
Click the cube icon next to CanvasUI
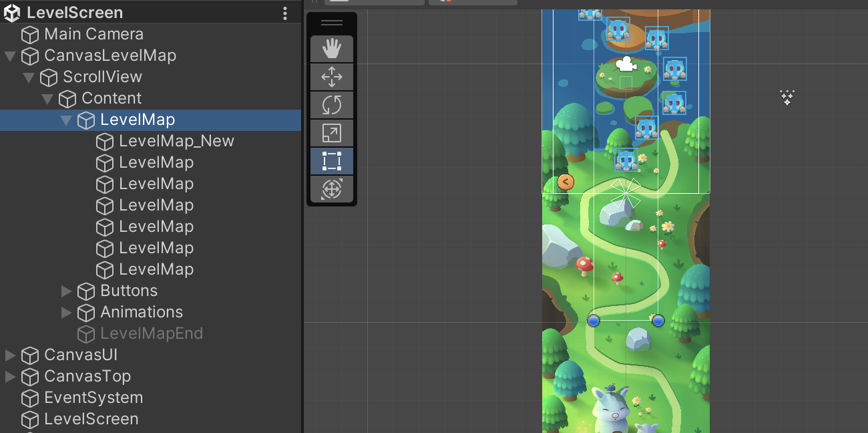coord(30,355)
